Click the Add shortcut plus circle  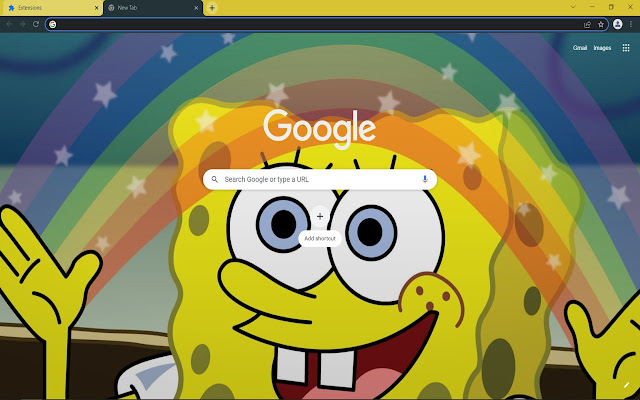pyautogui.click(x=320, y=216)
